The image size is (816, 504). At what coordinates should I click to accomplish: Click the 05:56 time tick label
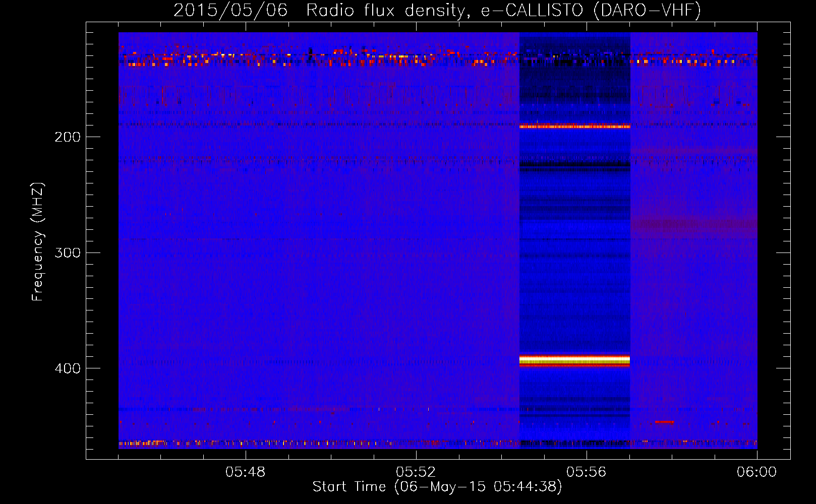587,472
